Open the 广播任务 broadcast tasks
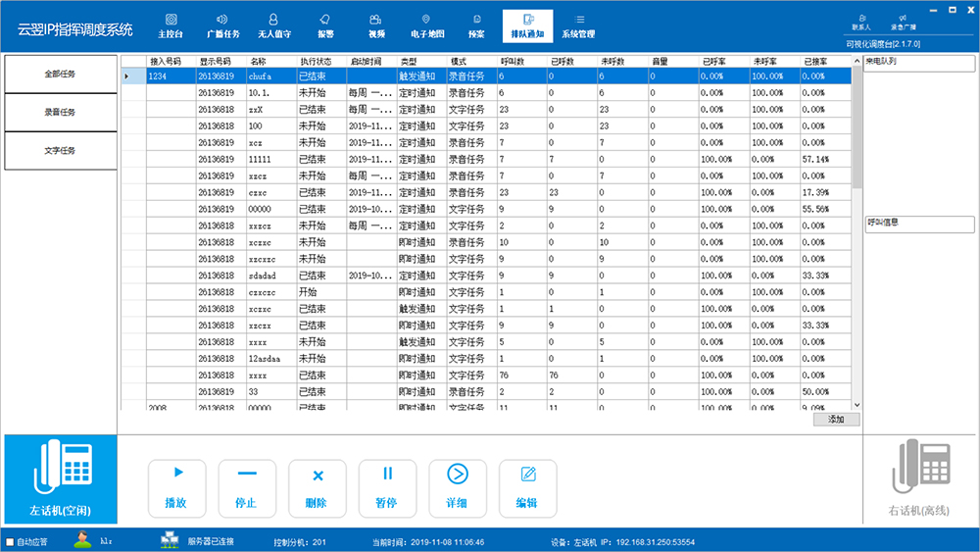The height and width of the screenshot is (552, 980). coord(222,26)
